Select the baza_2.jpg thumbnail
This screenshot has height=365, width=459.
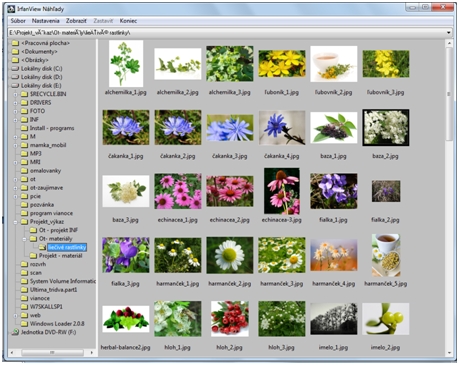[386, 128]
